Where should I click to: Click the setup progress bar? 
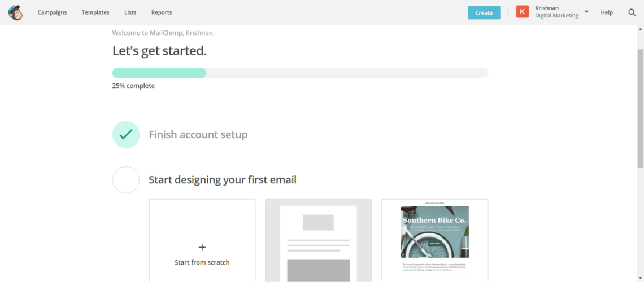point(300,73)
